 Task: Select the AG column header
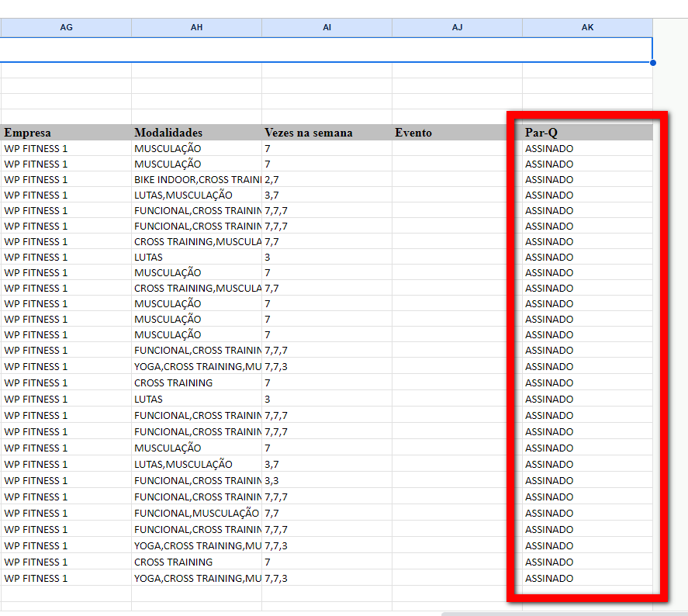coord(66,27)
